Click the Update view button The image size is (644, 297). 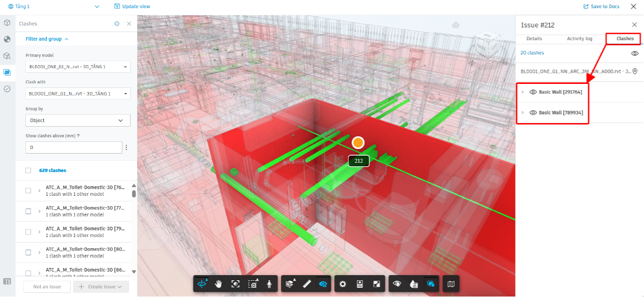point(132,7)
